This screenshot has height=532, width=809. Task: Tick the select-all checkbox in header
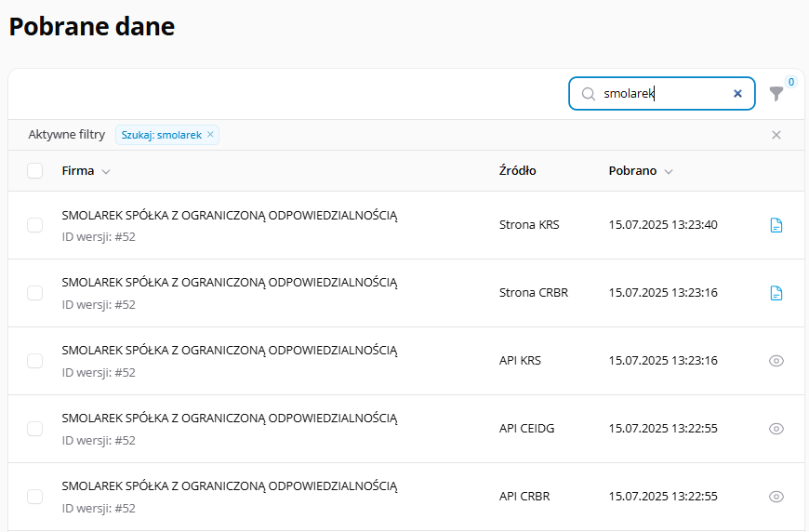pos(34,171)
